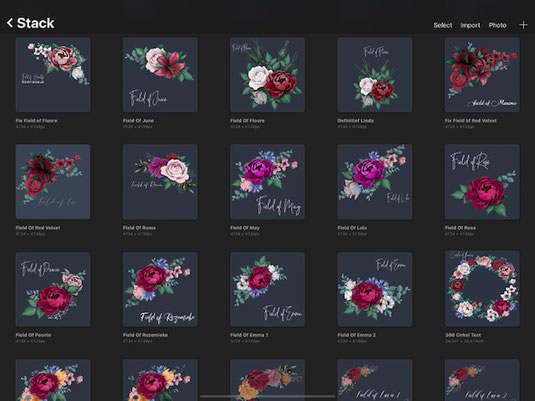Go back using the Stack chevron
The image size is (535, 401).
click(x=10, y=23)
